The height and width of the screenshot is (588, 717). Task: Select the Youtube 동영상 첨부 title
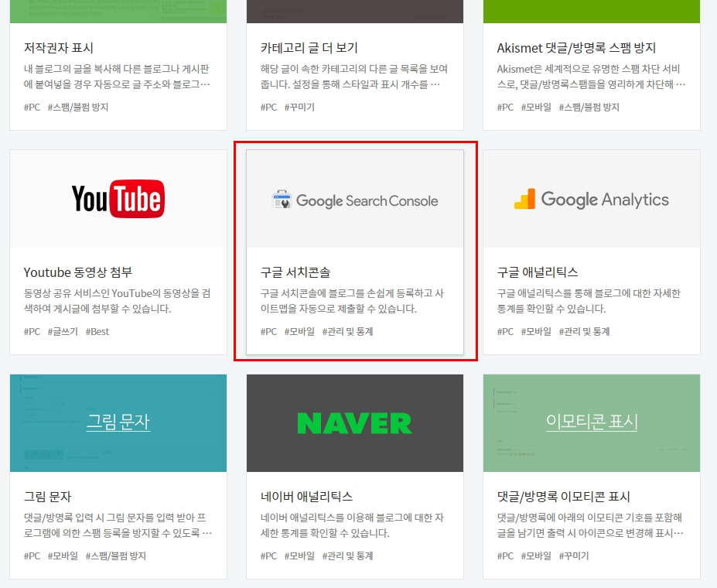[x=78, y=272]
